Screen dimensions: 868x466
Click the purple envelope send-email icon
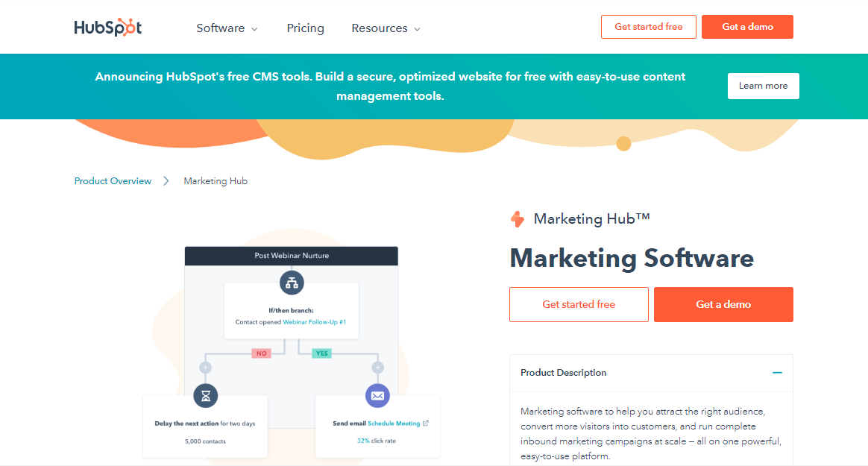coord(377,396)
